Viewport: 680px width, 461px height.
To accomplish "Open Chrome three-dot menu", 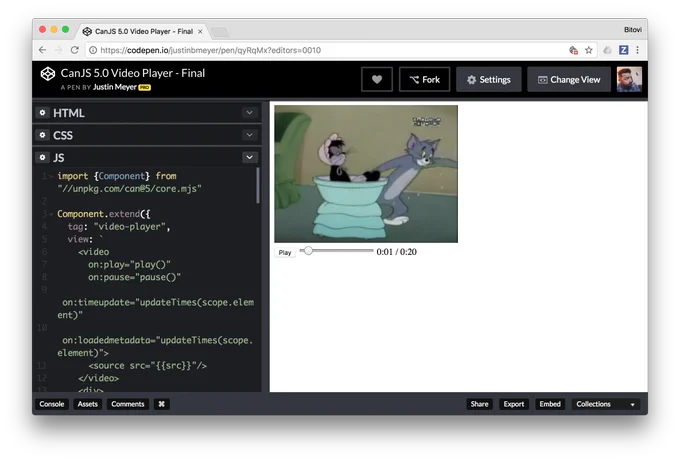I will point(638,50).
